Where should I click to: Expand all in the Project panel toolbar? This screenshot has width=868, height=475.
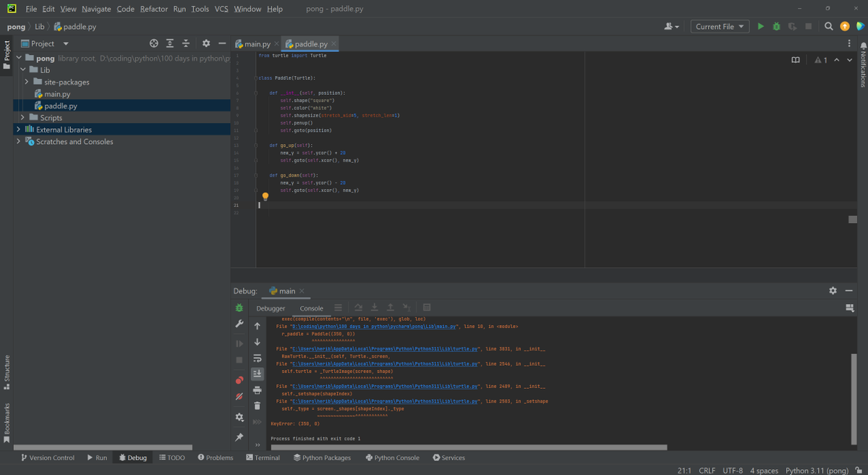170,43
